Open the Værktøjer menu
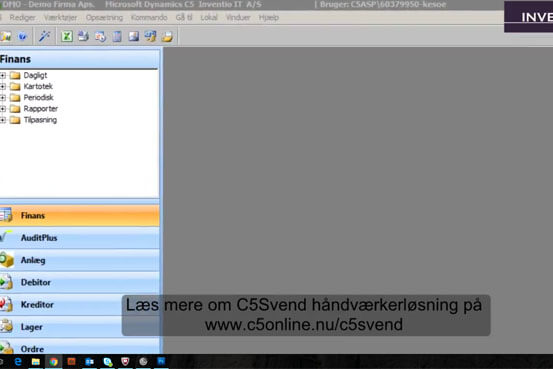Screen dimensions: 553x369 click(x=60, y=17)
